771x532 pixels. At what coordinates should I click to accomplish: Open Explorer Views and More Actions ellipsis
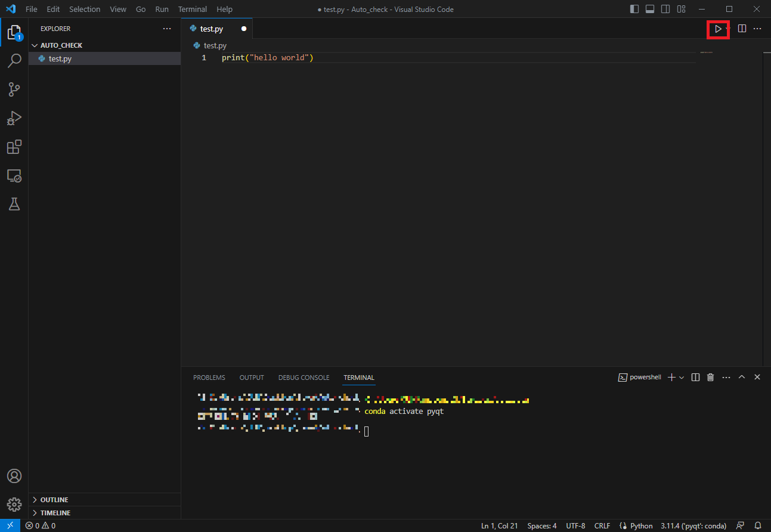167,29
